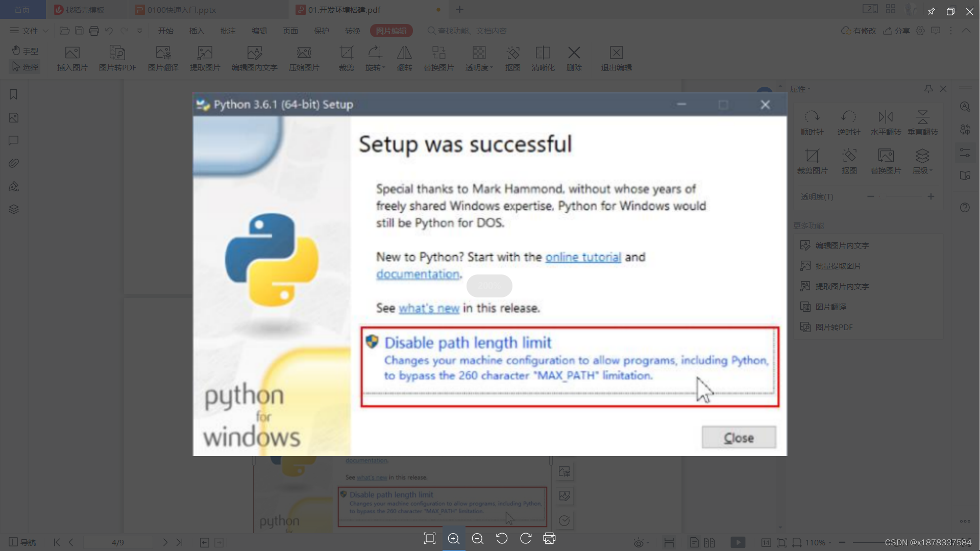Switch to two-page view mode
Screen dimensions: 980x551
pyautogui.click(x=710, y=542)
